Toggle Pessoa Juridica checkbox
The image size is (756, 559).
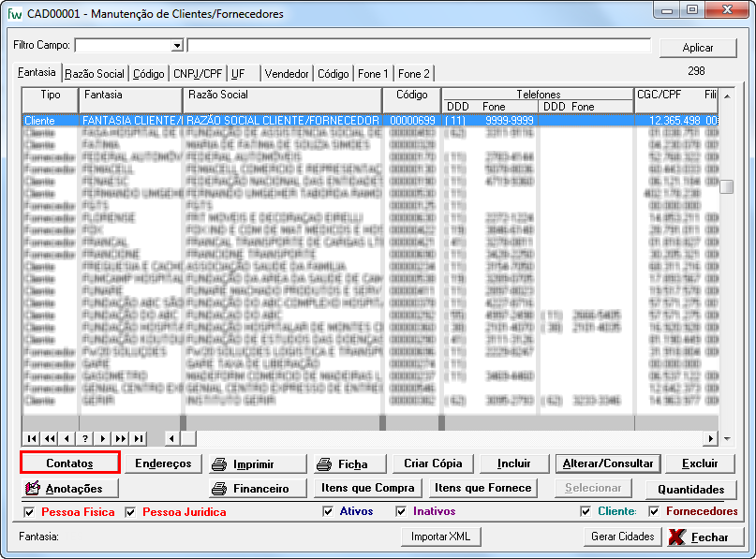click(x=130, y=512)
